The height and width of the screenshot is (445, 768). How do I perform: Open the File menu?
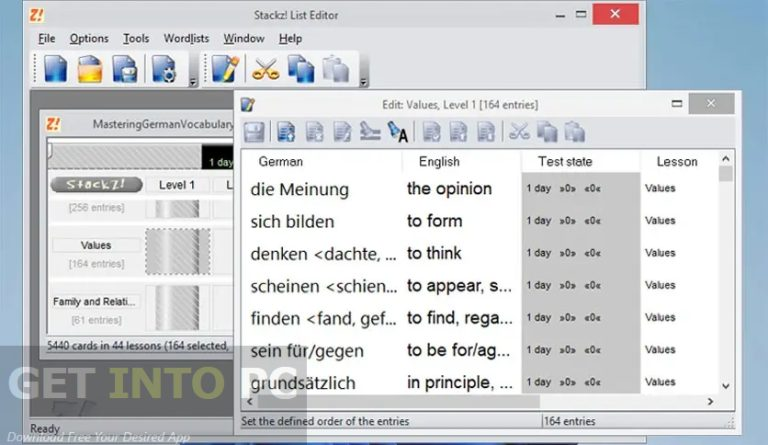47,38
